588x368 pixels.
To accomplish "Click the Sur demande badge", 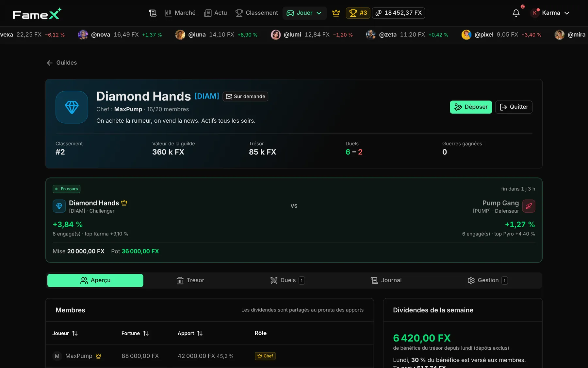I will coord(245,96).
